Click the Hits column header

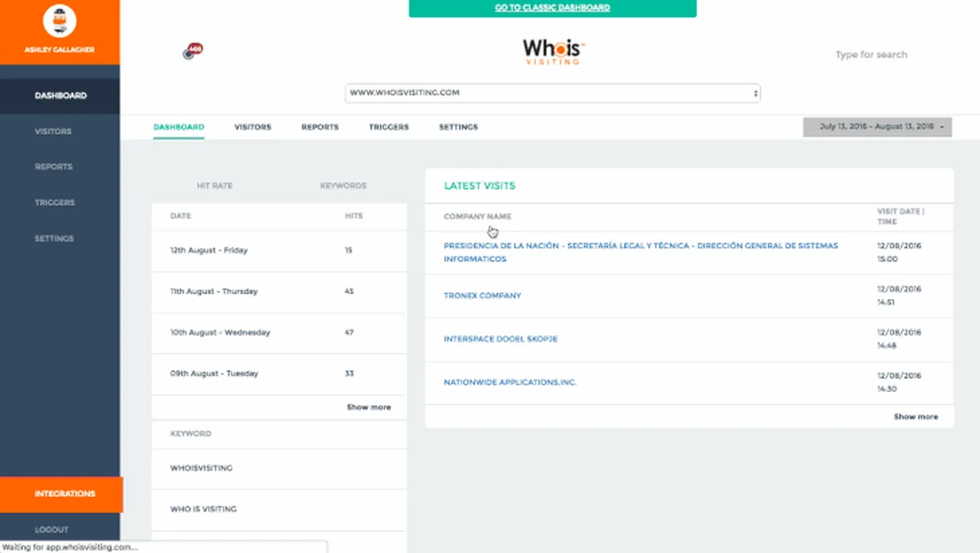[354, 216]
